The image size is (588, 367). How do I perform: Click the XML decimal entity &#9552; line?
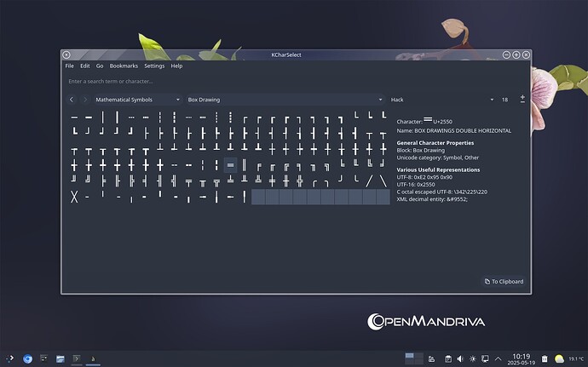coord(432,199)
